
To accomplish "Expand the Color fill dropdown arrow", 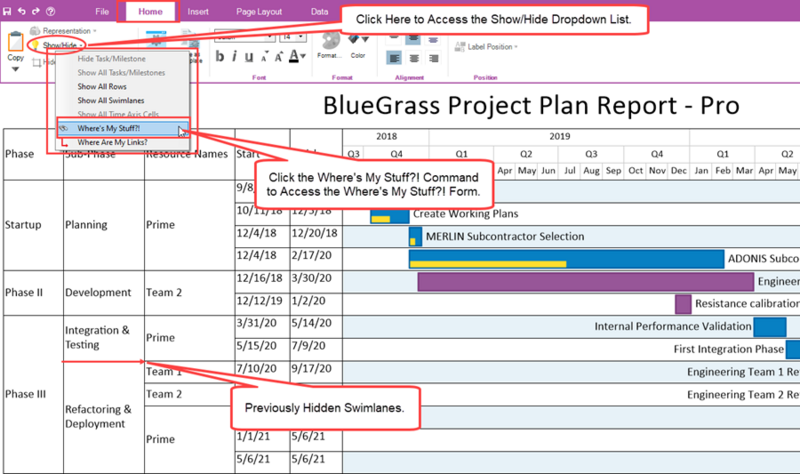I will [x=365, y=40].
